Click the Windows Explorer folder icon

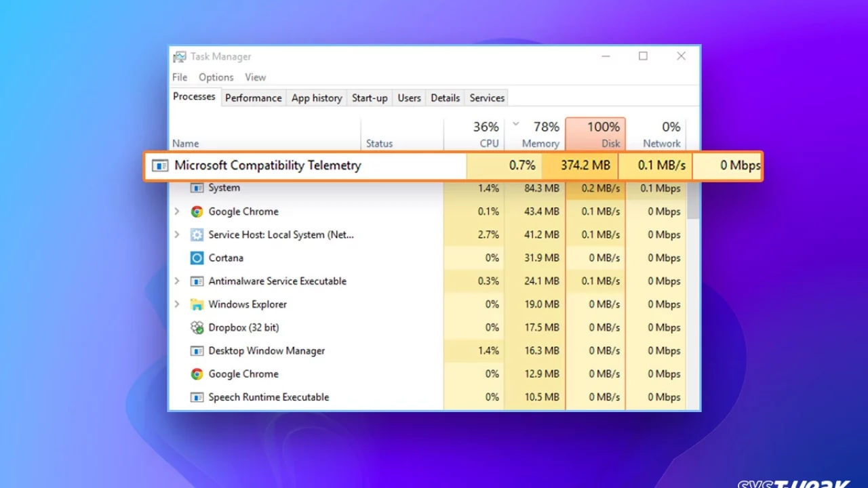pyautogui.click(x=197, y=304)
